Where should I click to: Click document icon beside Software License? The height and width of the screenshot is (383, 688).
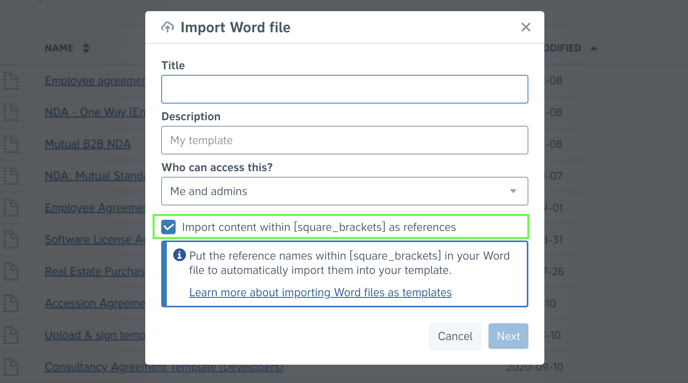(11, 240)
